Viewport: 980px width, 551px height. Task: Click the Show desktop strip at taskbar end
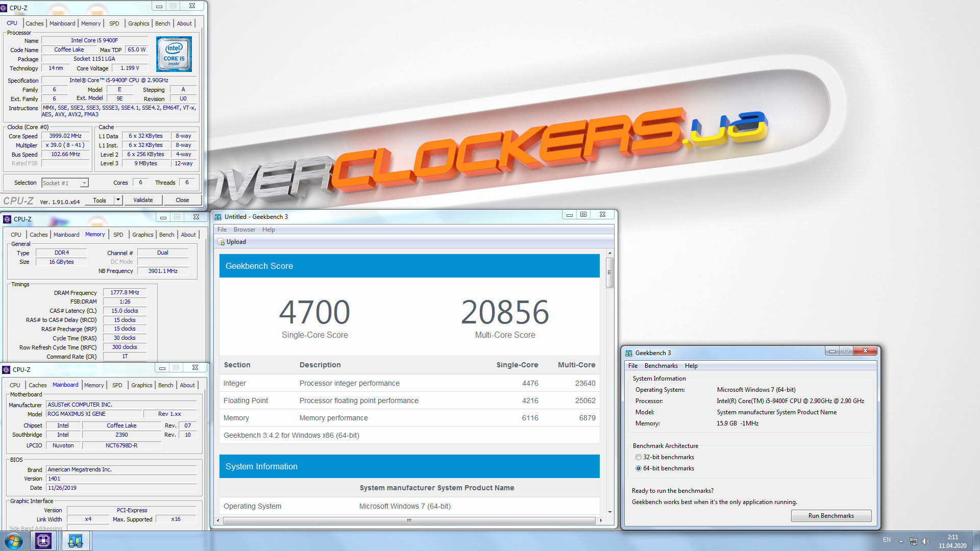976,541
